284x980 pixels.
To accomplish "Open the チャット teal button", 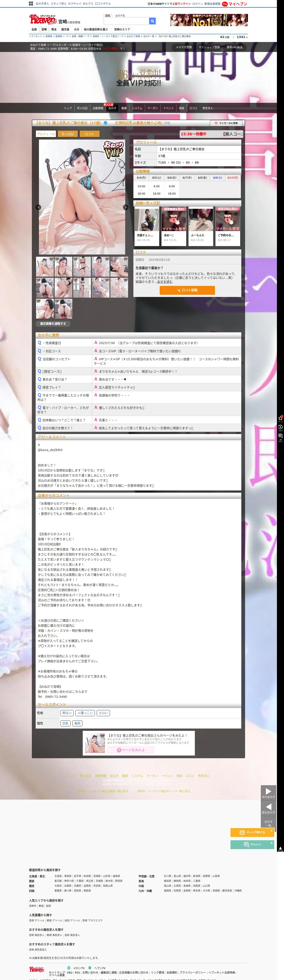I will (252, 845).
